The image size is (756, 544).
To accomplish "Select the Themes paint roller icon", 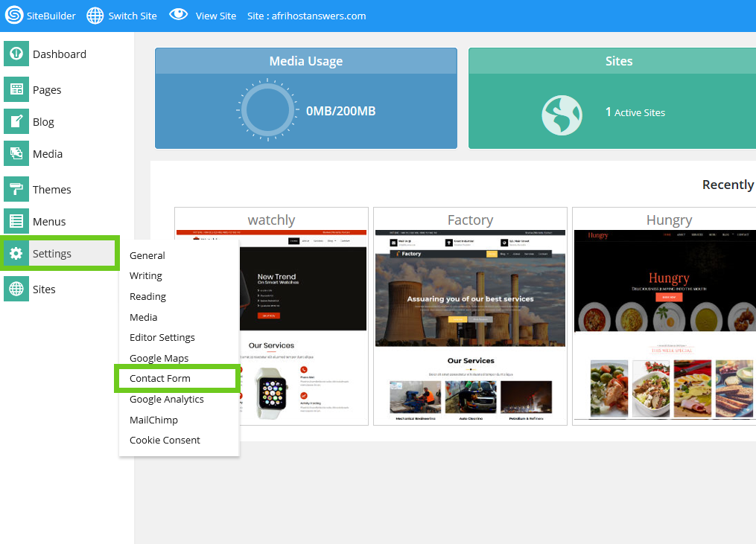I will point(16,189).
